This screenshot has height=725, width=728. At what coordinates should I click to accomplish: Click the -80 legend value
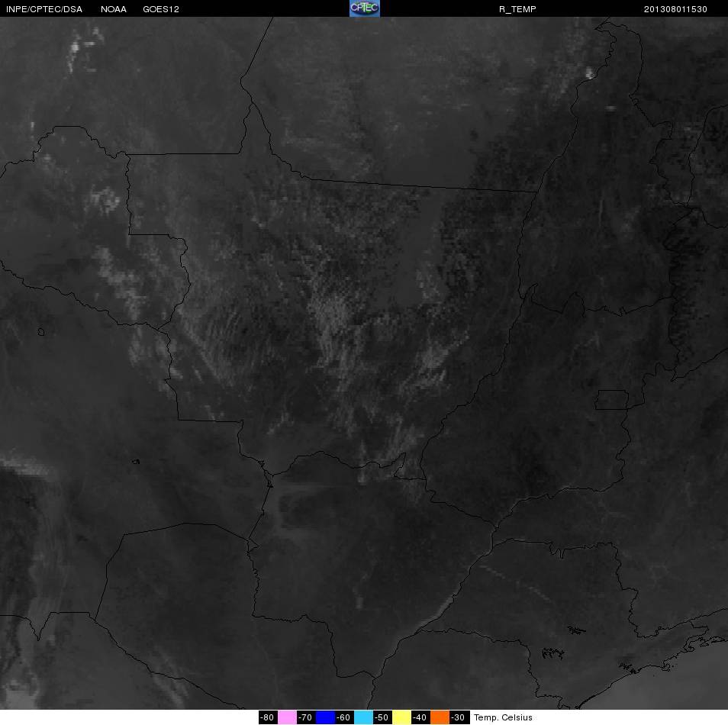(266, 717)
